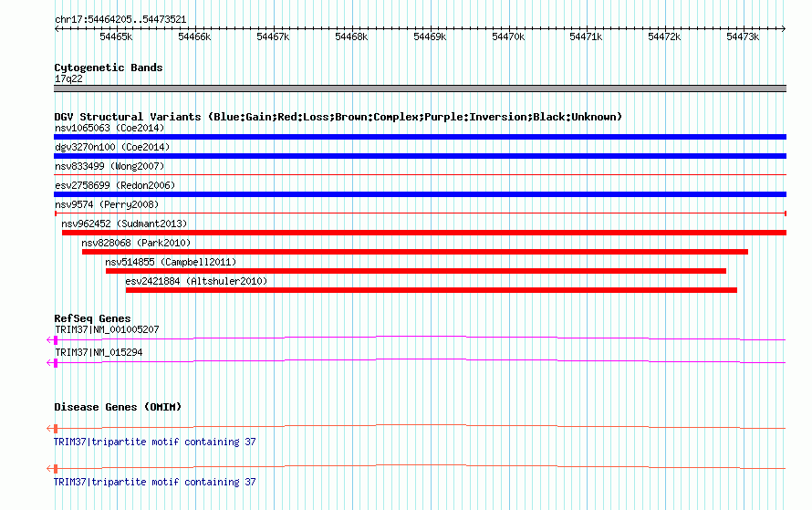812x510 pixels.
Task: Click the 54465k ruler tick label
Action: pyautogui.click(x=116, y=36)
